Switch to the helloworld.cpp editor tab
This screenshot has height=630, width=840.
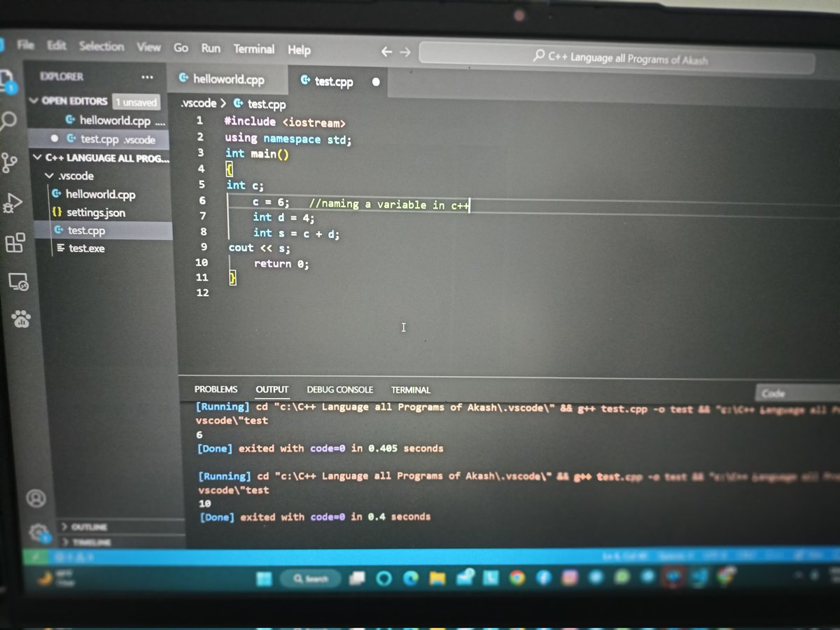[x=227, y=79]
